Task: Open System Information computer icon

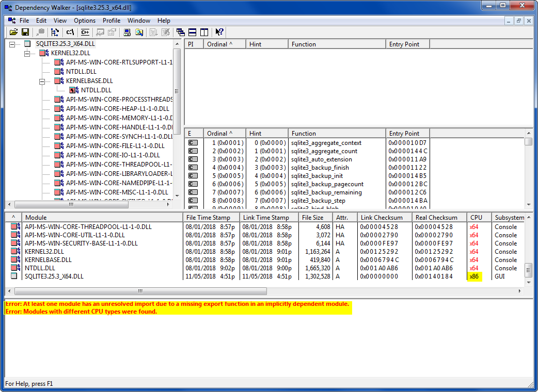Action: 127,32
